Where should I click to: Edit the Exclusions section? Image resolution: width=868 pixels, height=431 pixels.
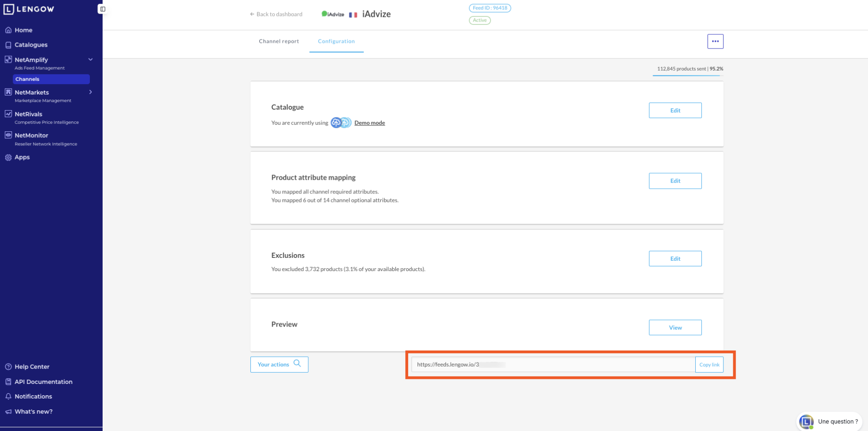(x=675, y=258)
